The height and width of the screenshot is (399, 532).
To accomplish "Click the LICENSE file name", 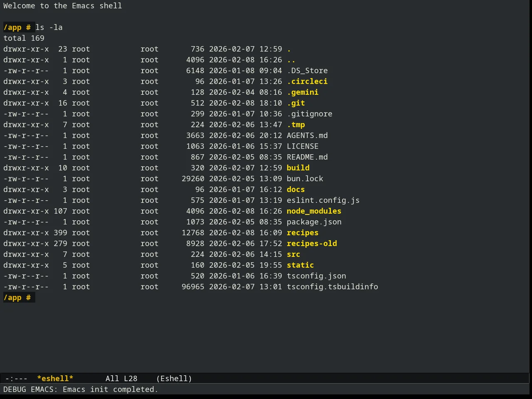I will coord(303,146).
